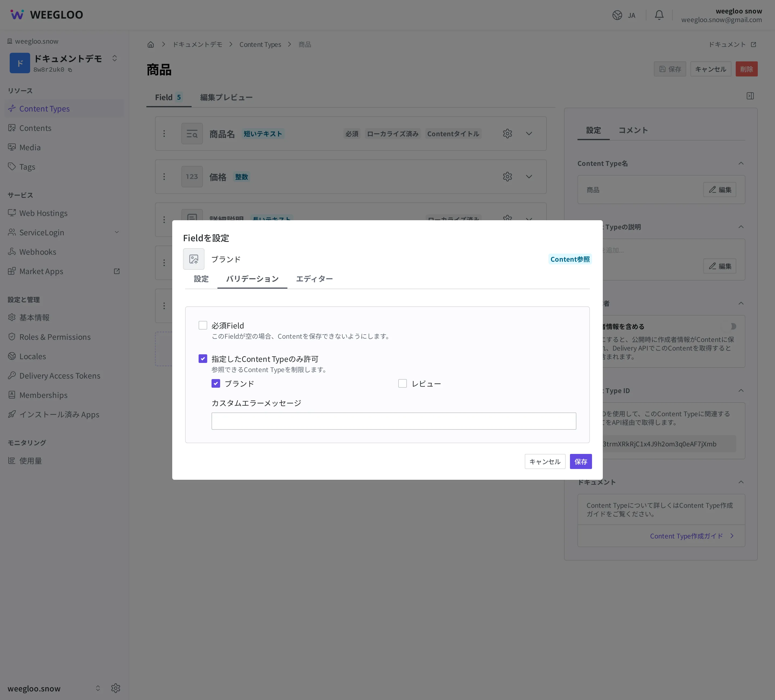Open the notifications bell
775x700 pixels.
tap(659, 15)
